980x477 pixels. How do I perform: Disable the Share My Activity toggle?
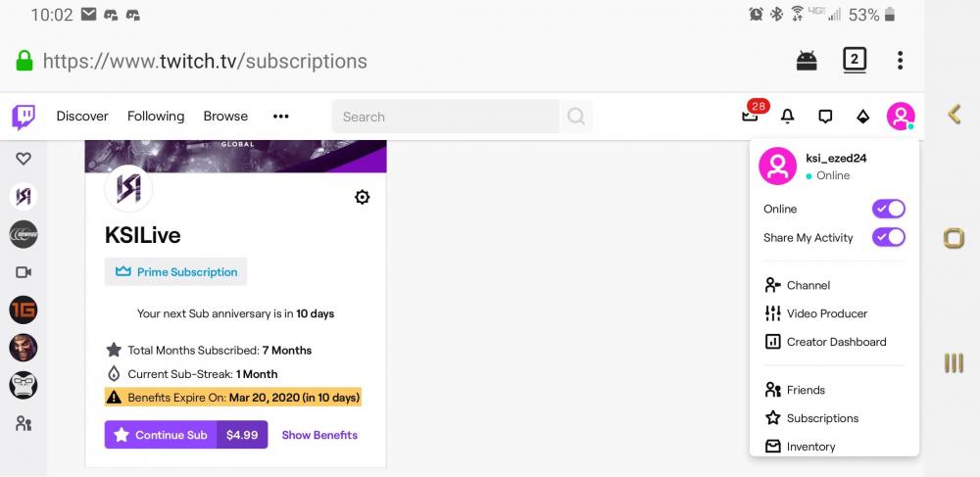tap(888, 237)
